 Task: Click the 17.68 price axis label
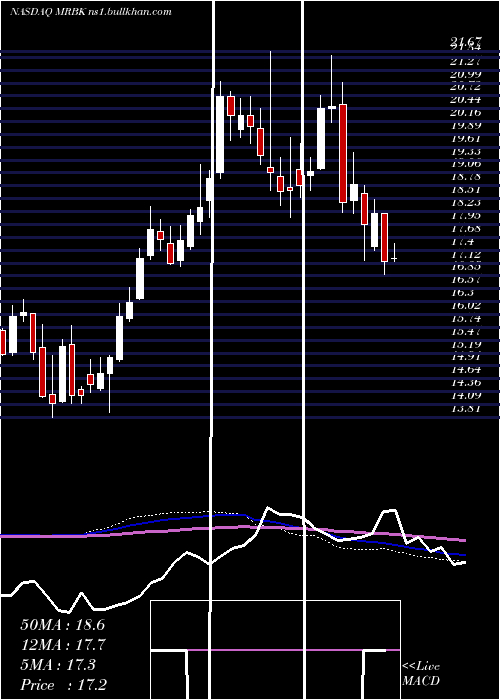coord(466,229)
